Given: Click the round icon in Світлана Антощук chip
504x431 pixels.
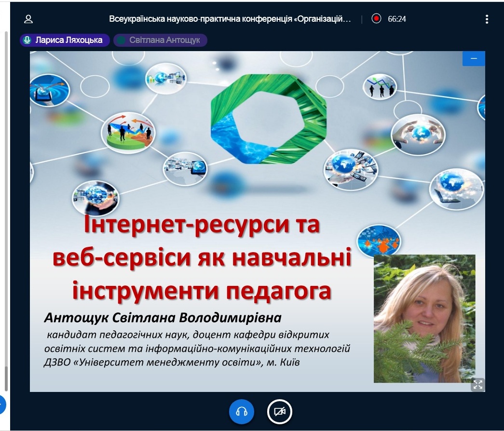Looking at the screenshot, I should [122, 40].
